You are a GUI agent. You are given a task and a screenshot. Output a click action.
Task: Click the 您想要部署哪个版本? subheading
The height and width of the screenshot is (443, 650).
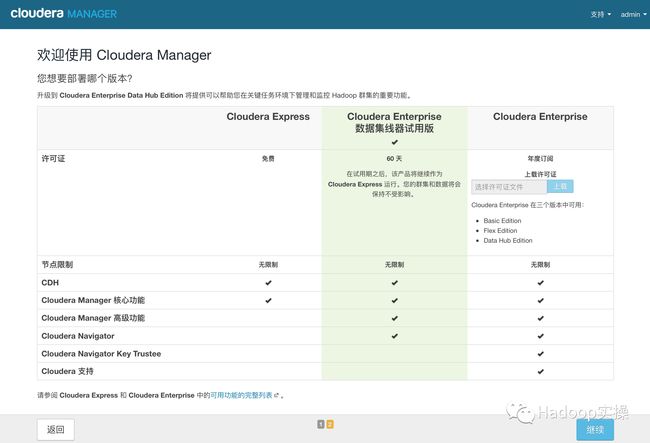click(x=85, y=78)
